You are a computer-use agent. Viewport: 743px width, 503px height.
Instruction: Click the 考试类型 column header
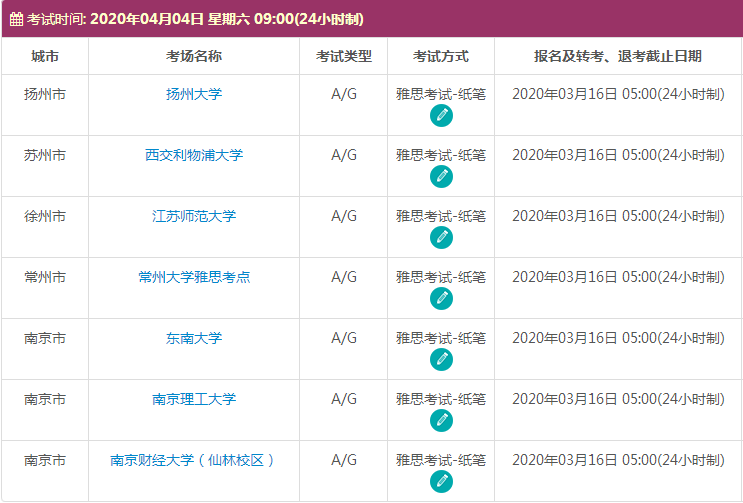[344, 56]
